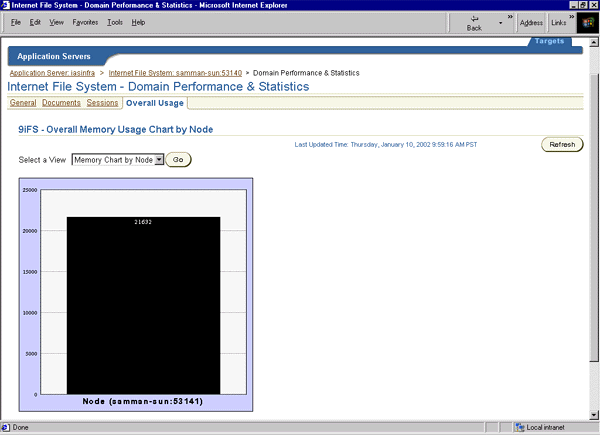600x435 pixels.
Task: Click the Local intranet zone icon
Action: coord(519,427)
